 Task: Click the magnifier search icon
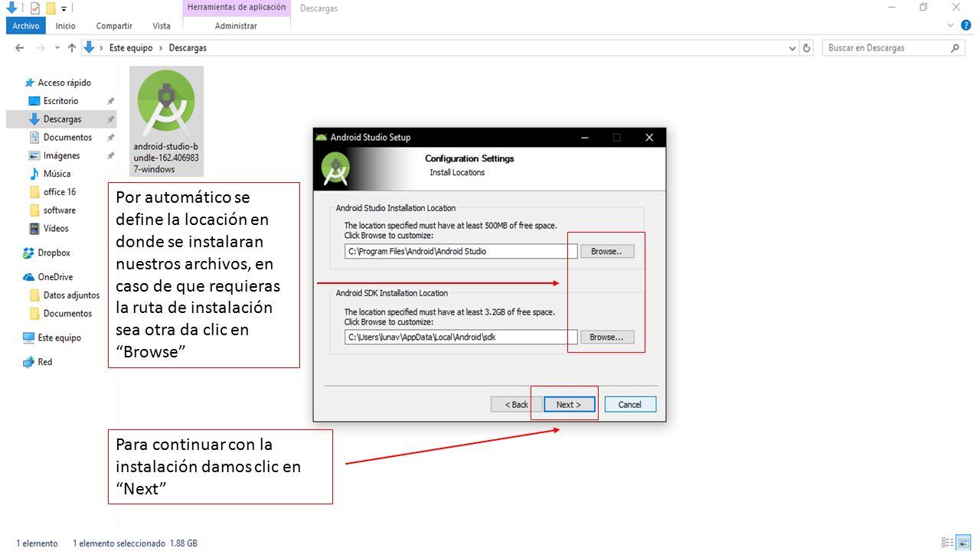pos(955,47)
